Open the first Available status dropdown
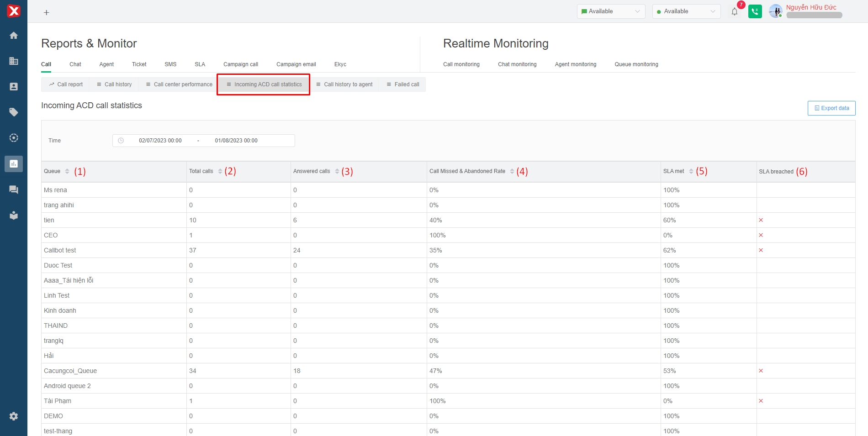The image size is (868, 436). 610,11
